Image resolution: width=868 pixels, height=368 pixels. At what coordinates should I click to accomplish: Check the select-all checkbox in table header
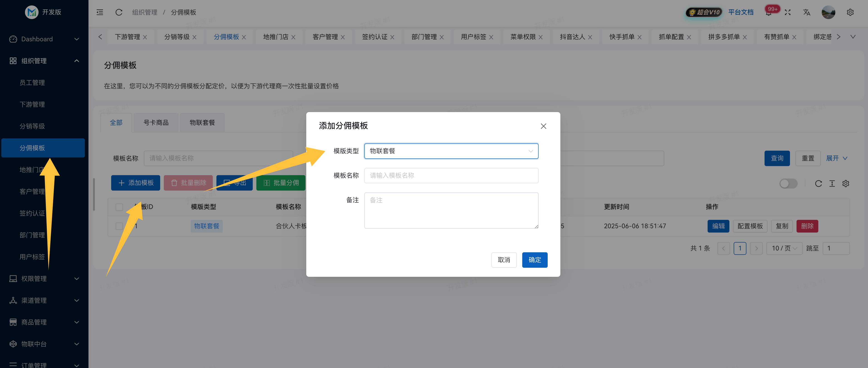(119, 207)
